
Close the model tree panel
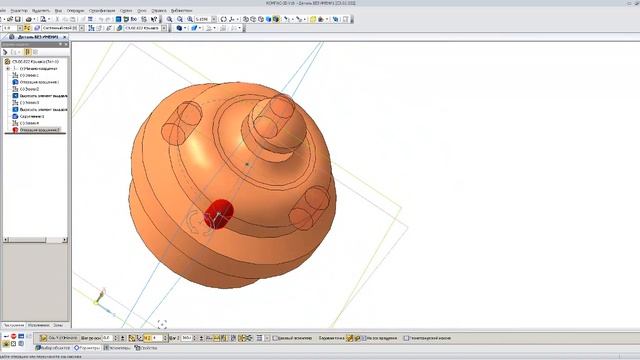click(66, 44)
